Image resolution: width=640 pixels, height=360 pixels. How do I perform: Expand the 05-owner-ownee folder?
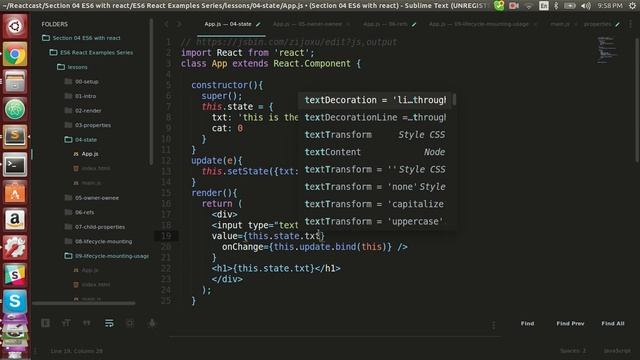click(91, 198)
